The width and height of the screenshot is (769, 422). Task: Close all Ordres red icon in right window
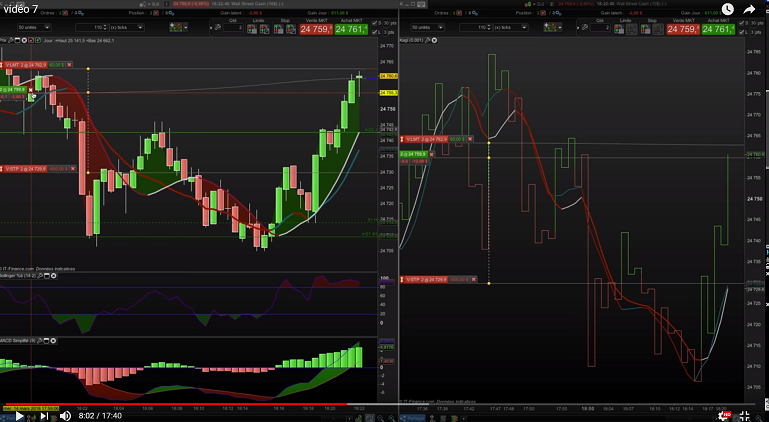(459, 13)
